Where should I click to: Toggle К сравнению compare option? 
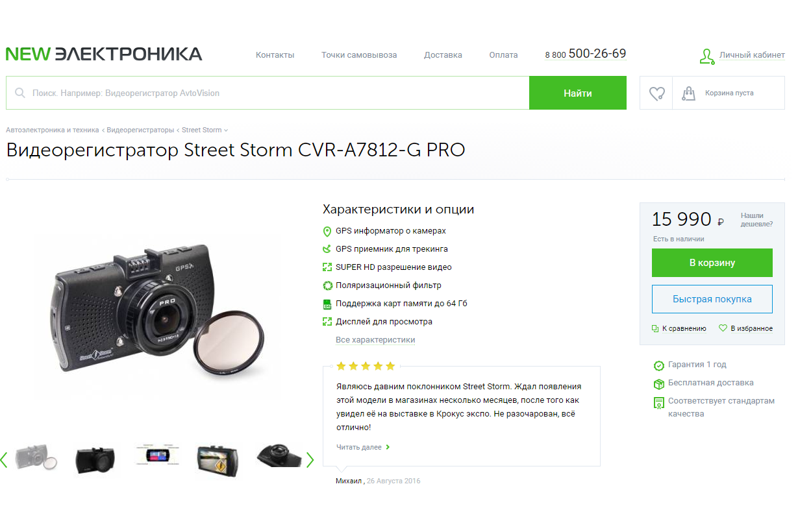pos(679,328)
